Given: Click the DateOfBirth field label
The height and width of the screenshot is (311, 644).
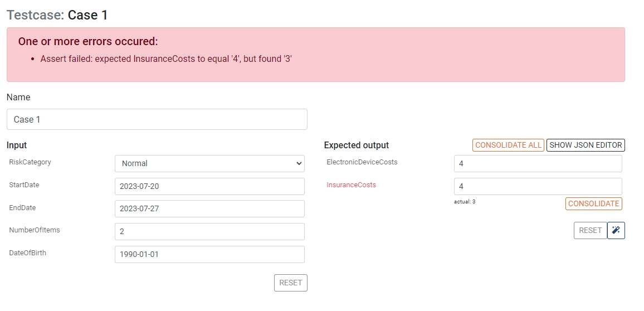Looking at the screenshot, I should click(28, 253).
